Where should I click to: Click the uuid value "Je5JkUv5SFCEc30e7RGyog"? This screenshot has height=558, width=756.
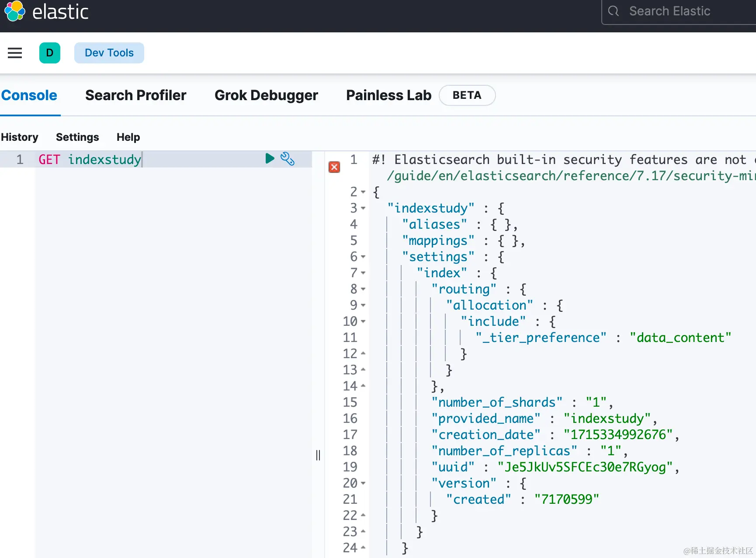(585, 467)
